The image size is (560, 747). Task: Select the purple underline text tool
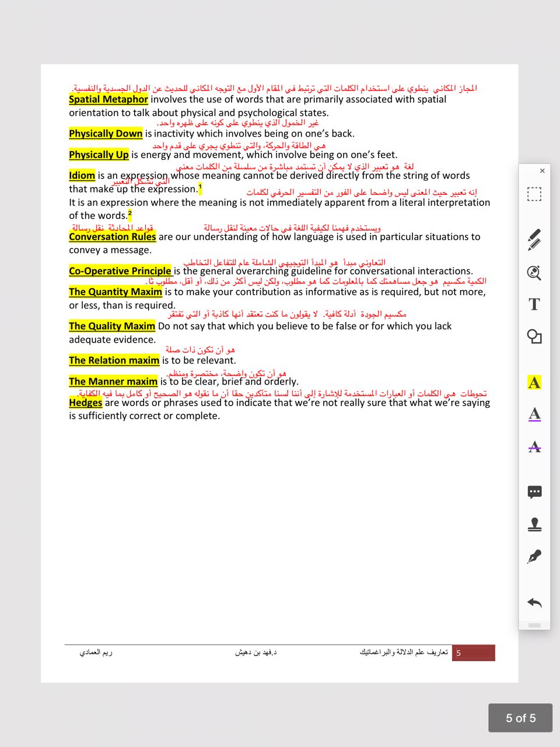coord(534,414)
